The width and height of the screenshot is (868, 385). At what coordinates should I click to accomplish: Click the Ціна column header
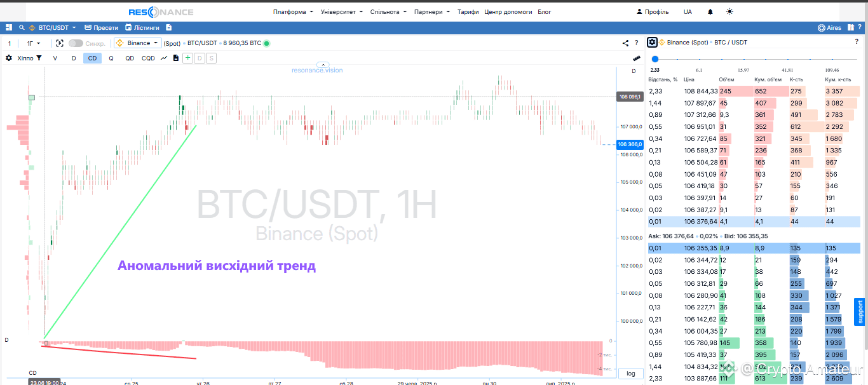(x=689, y=79)
